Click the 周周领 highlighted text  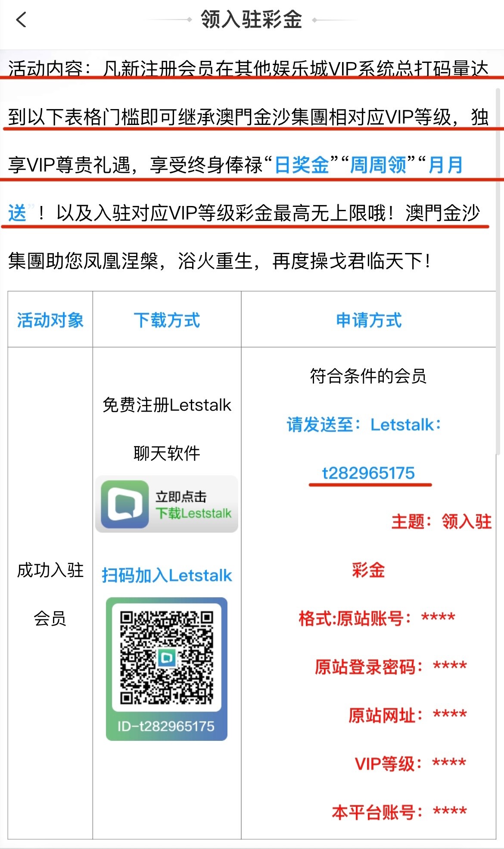(378, 165)
